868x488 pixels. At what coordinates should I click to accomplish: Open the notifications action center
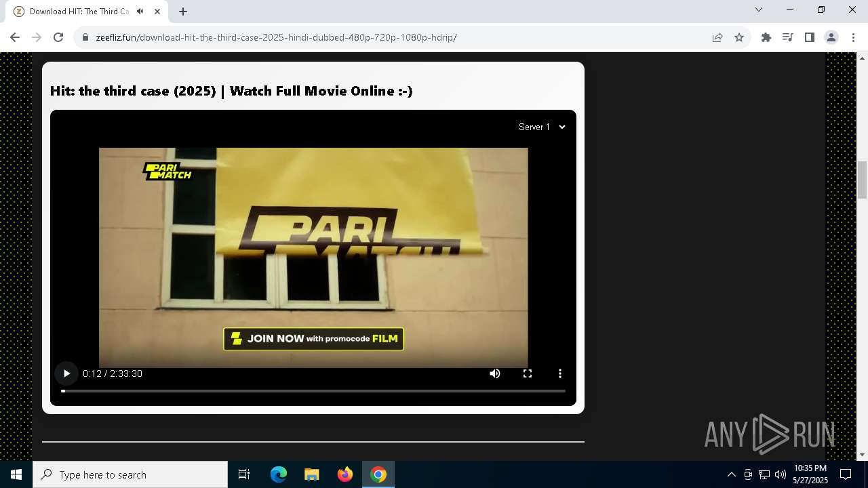[846, 474]
